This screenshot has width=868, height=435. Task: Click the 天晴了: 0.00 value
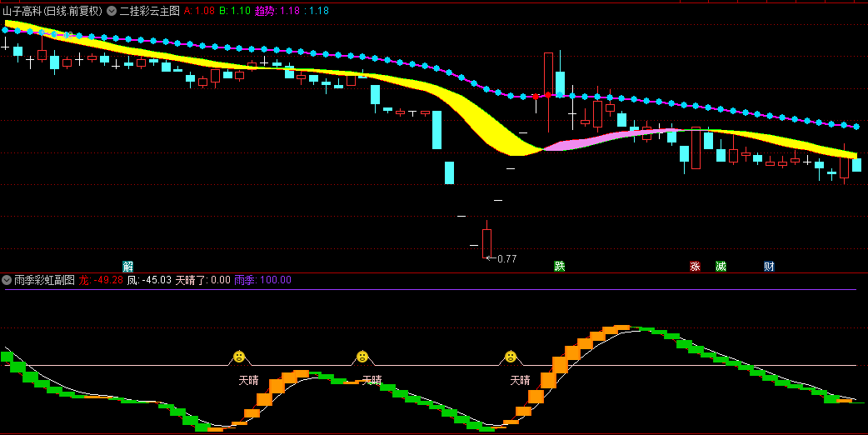pyautogui.click(x=202, y=280)
